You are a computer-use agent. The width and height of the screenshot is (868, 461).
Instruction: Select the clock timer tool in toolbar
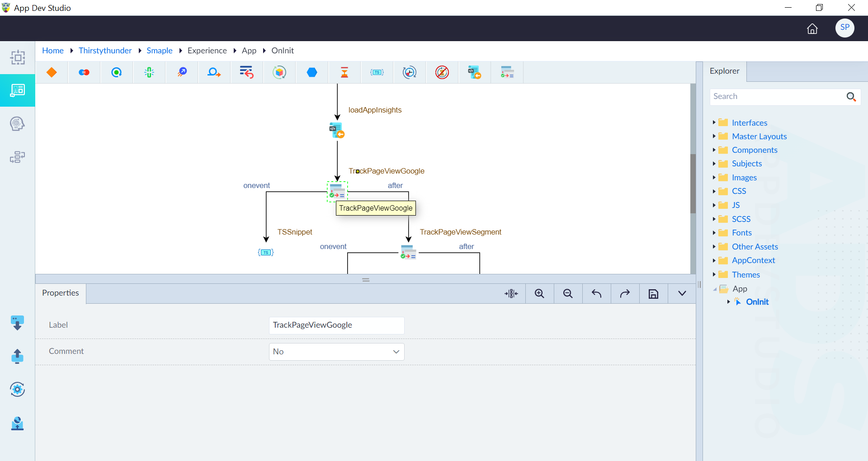tap(410, 72)
